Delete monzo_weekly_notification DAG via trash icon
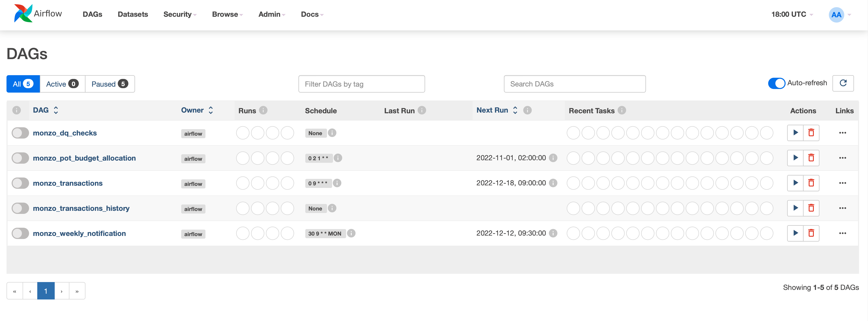 pyautogui.click(x=811, y=233)
